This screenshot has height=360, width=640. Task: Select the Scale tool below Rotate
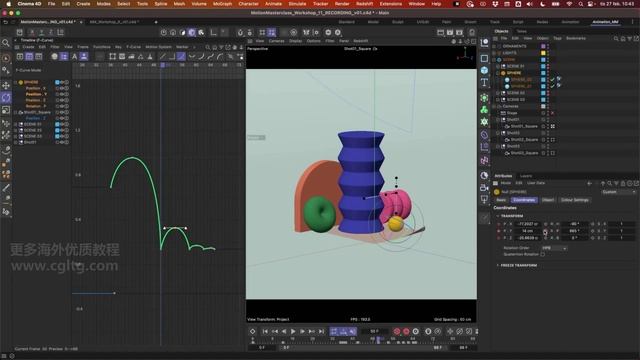[6, 110]
